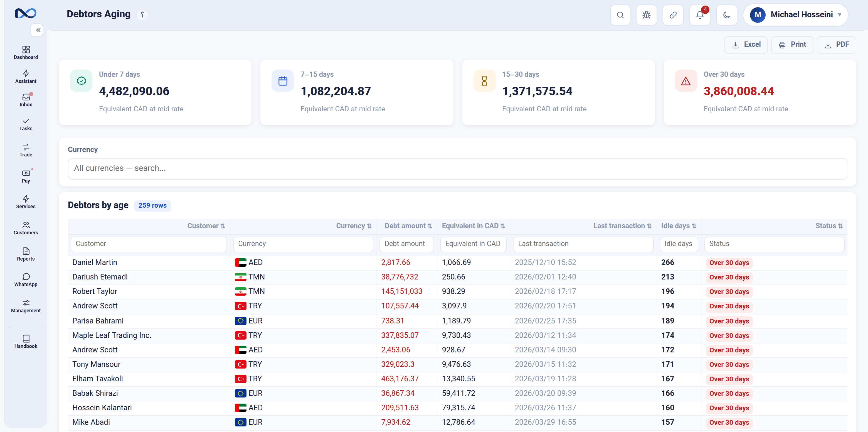Screen dimensions: 868x432
Task: Click Hossein Kalantari's Over 30 days status
Action: [729, 408]
